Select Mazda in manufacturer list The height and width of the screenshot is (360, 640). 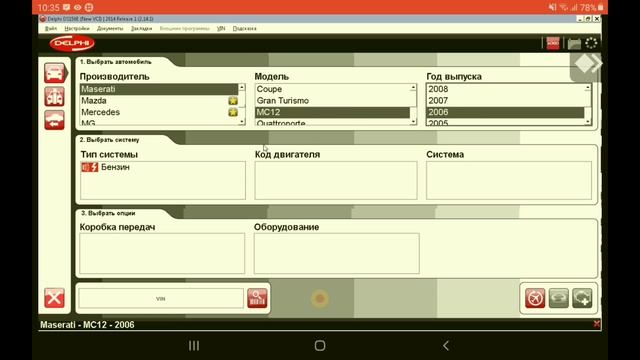click(x=159, y=100)
